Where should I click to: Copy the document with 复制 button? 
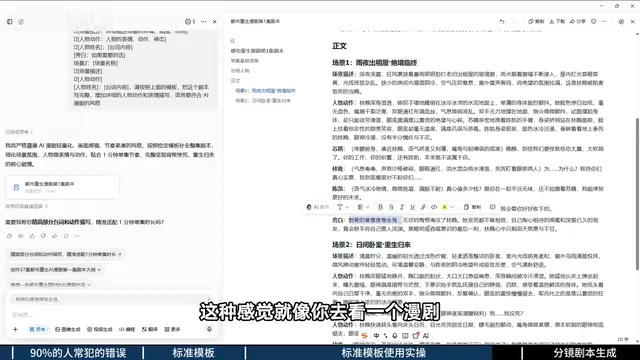pyautogui.click(x=536, y=22)
